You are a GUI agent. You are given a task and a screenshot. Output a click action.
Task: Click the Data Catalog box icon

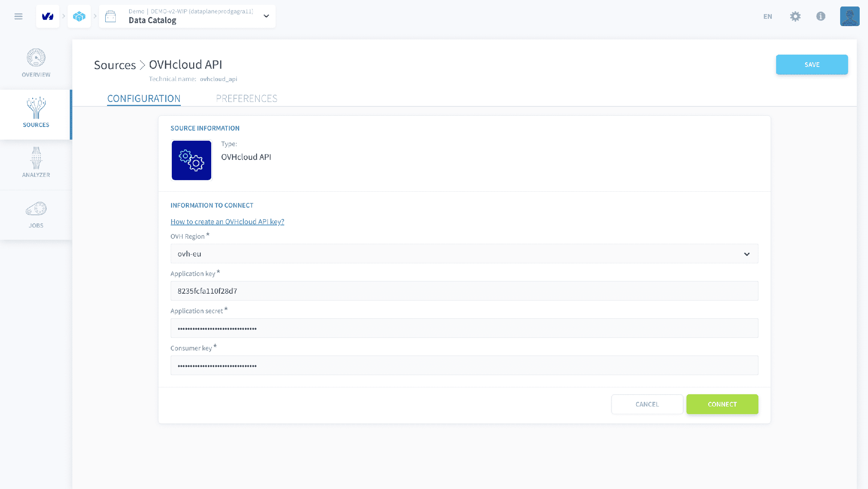click(111, 16)
